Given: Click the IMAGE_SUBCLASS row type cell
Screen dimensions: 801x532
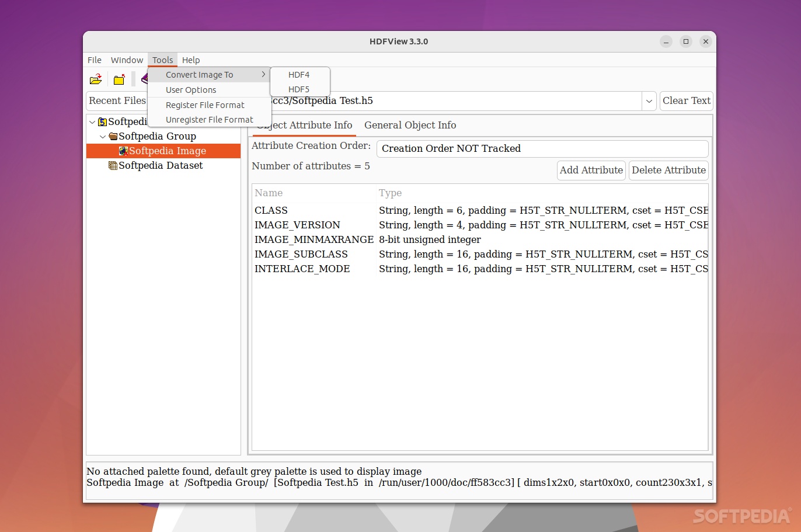Looking at the screenshot, I should pyautogui.click(x=543, y=254).
